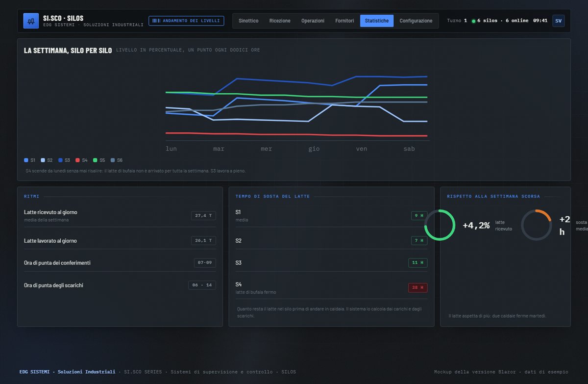Click the 26,1 T value badge
The image size is (588, 384).
[203, 241]
